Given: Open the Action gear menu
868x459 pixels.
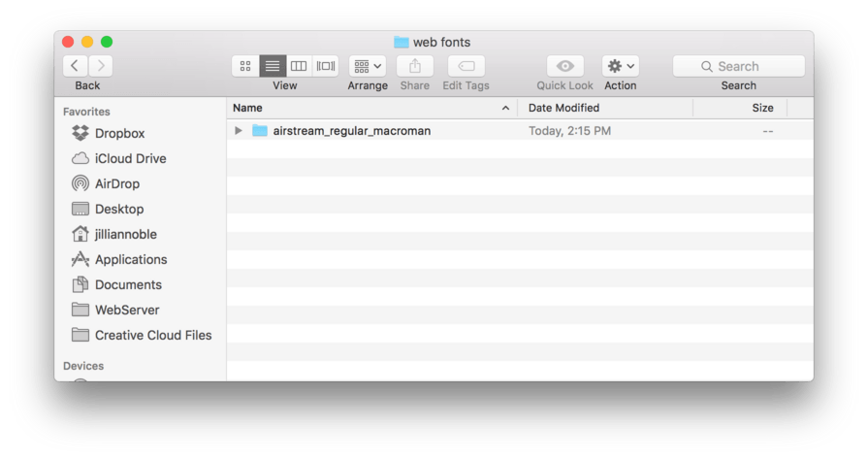Looking at the screenshot, I should coord(621,66).
